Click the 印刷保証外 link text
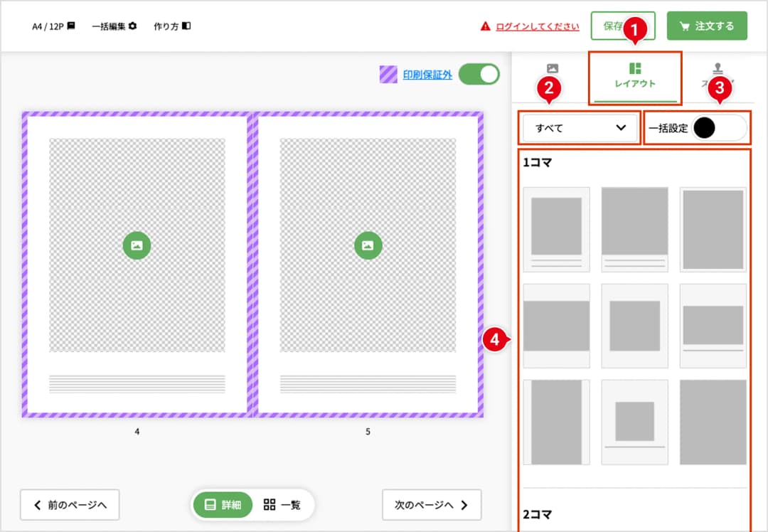The image size is (768, 532). 427,74
